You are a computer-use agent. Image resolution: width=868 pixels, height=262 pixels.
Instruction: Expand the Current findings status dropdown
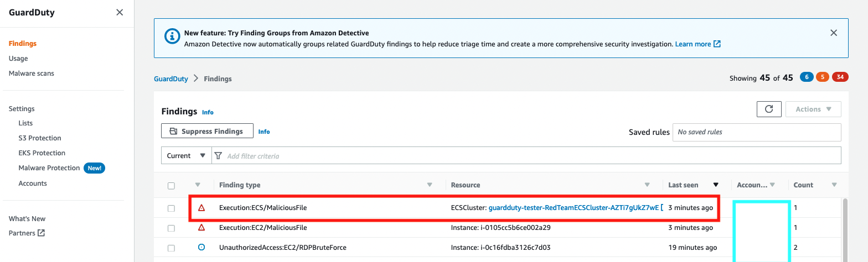(186, 156)
